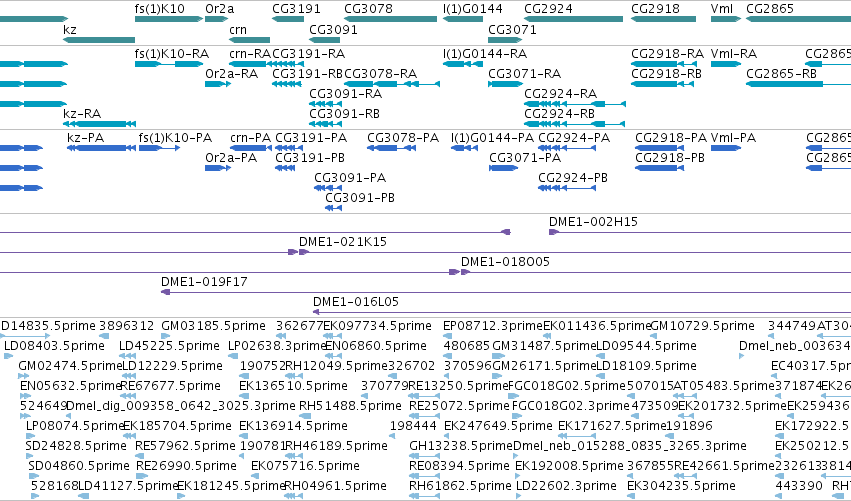Select the GM03185.5prime EST label
The height and width of the screenshot is (501, 851).
click(x=213, y=326)
